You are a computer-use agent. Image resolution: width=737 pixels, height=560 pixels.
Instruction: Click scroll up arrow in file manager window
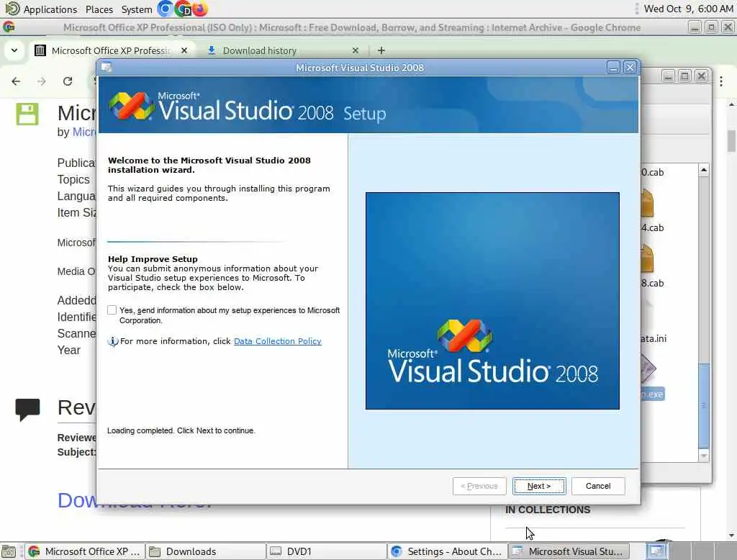(x=704, y=170)
